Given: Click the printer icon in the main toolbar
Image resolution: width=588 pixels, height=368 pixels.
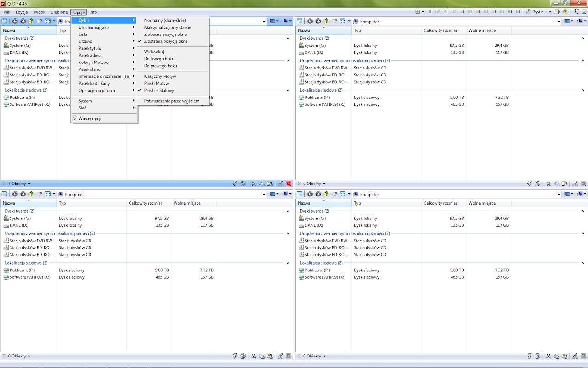Looking at the screenshot, I should coord(557,12).
